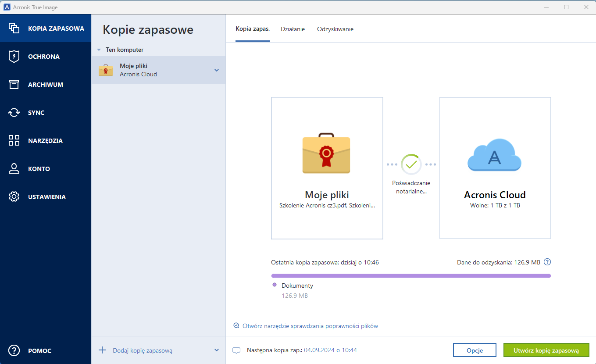
Task: Open USTAWIENIA settings section
Action: point(46,196)
